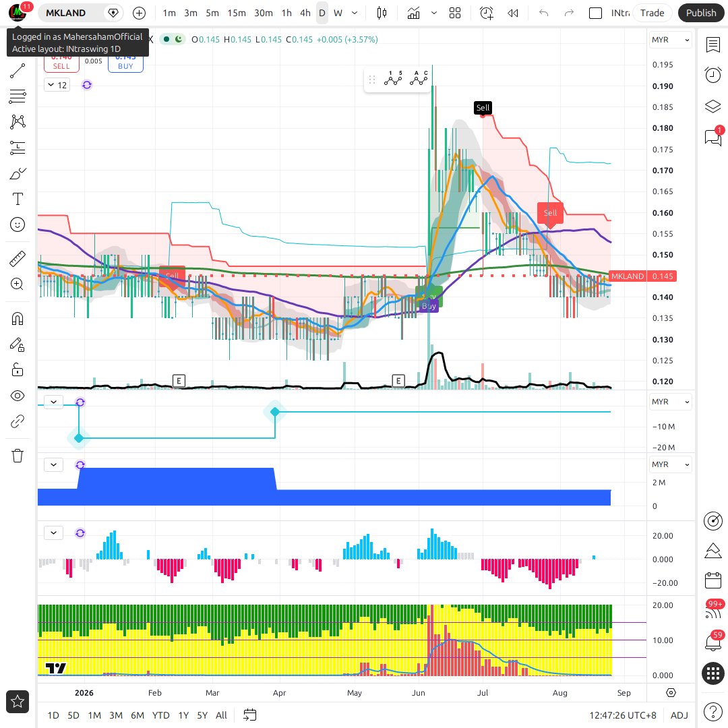Open the favorites star toolbar button

18,702
